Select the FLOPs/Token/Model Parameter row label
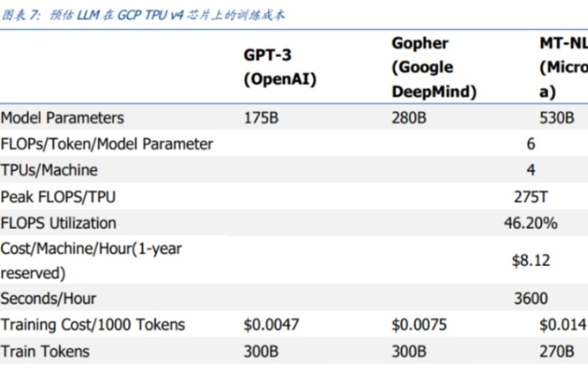588x368 pixels. [x=107, y=144]
